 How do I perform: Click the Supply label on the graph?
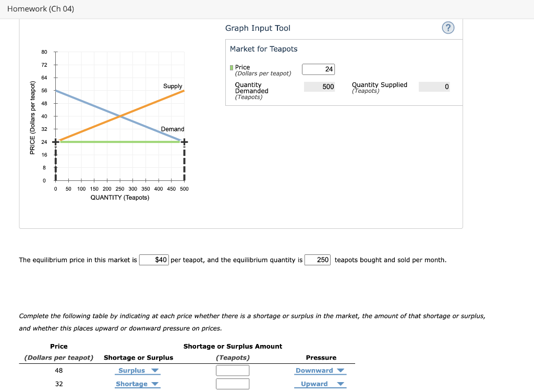[x=173, y=86]
